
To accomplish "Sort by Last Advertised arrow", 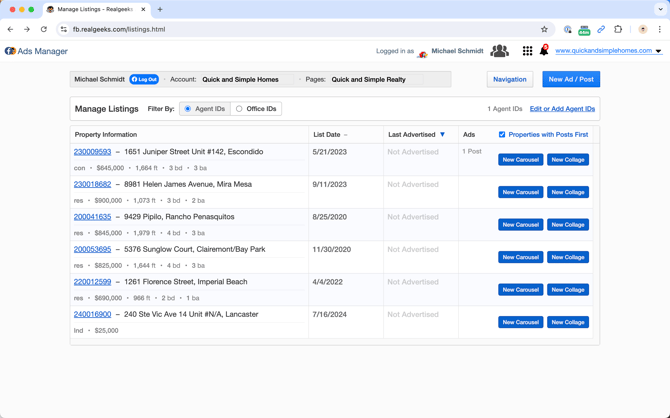I will (x=442, y=135).
